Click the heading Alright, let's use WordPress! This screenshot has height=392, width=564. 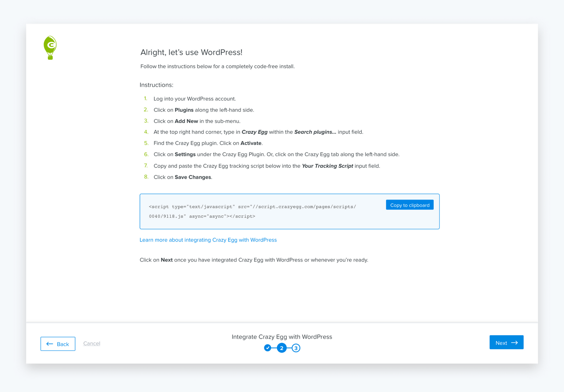(x=191, y=52)
